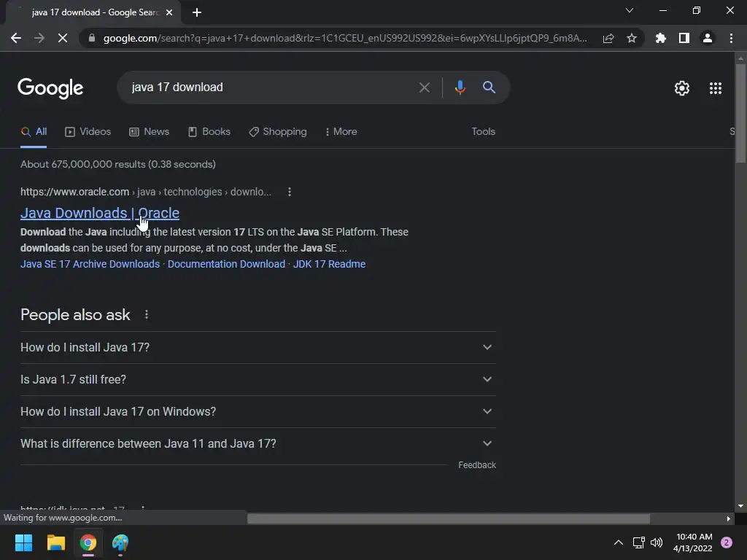Screen dimensions: 747x560
Task: Open options for the Oracle result
Action: click(x=289, y=192)
